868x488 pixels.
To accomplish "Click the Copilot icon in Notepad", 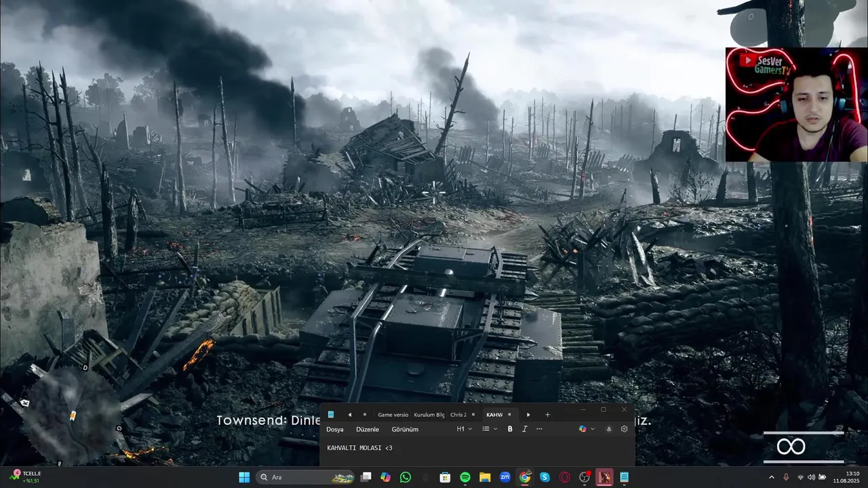I will point(583,429).
